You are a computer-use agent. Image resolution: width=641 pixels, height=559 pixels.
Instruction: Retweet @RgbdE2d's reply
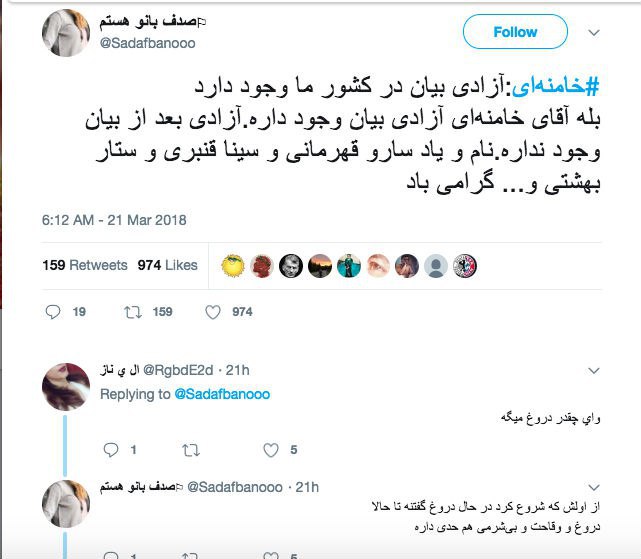click(191, 451)
